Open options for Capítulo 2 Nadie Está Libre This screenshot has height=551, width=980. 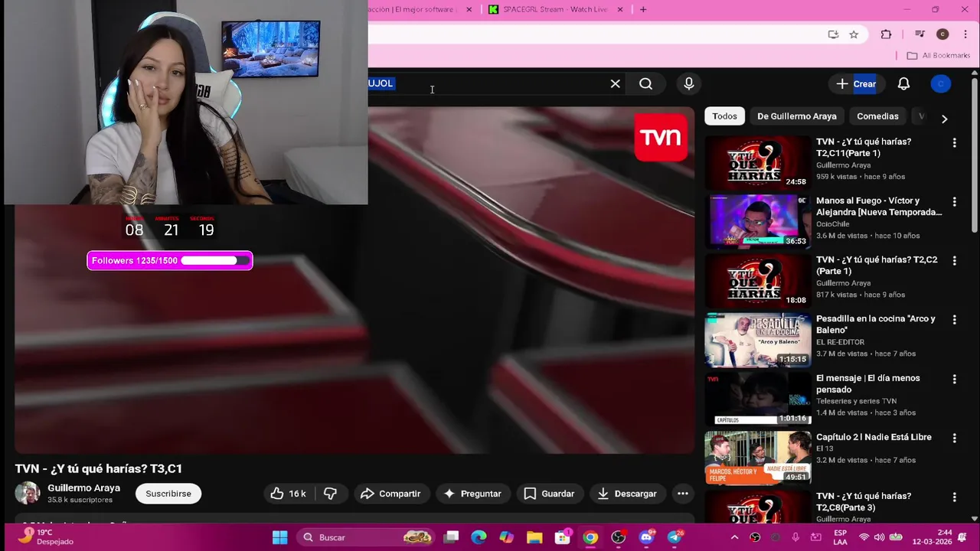954,439
